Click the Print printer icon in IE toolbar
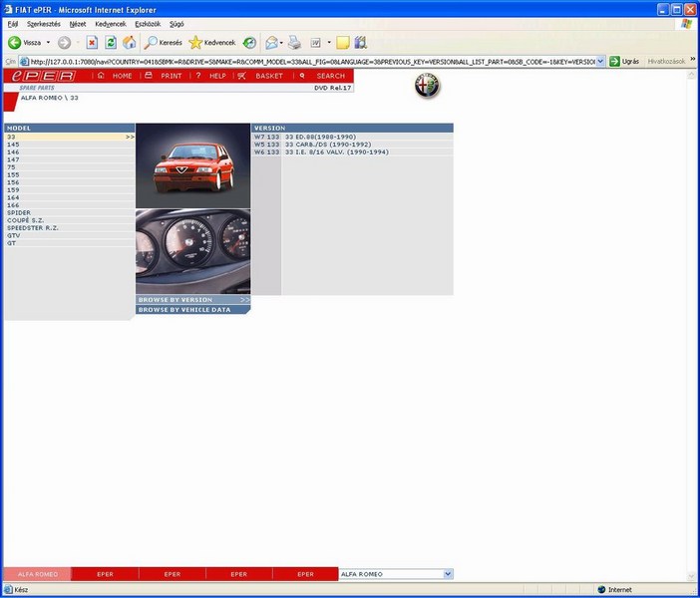700x598 pixels. [294, 43]
